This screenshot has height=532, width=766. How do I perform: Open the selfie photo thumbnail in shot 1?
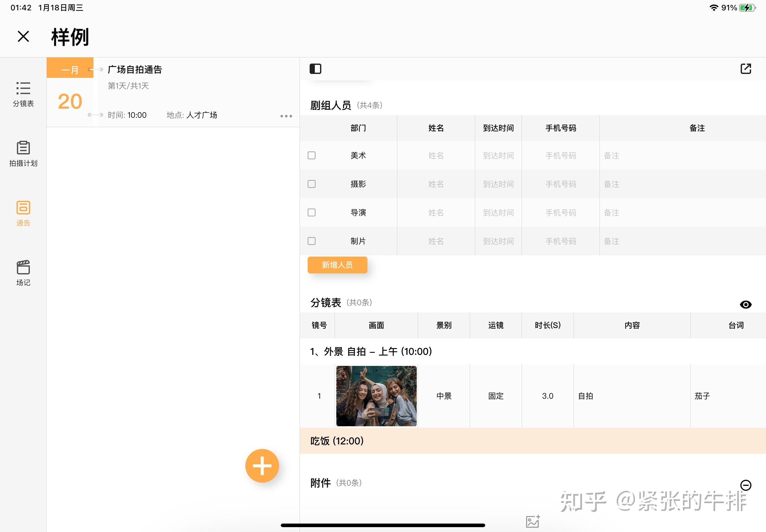tap(376, 396)
